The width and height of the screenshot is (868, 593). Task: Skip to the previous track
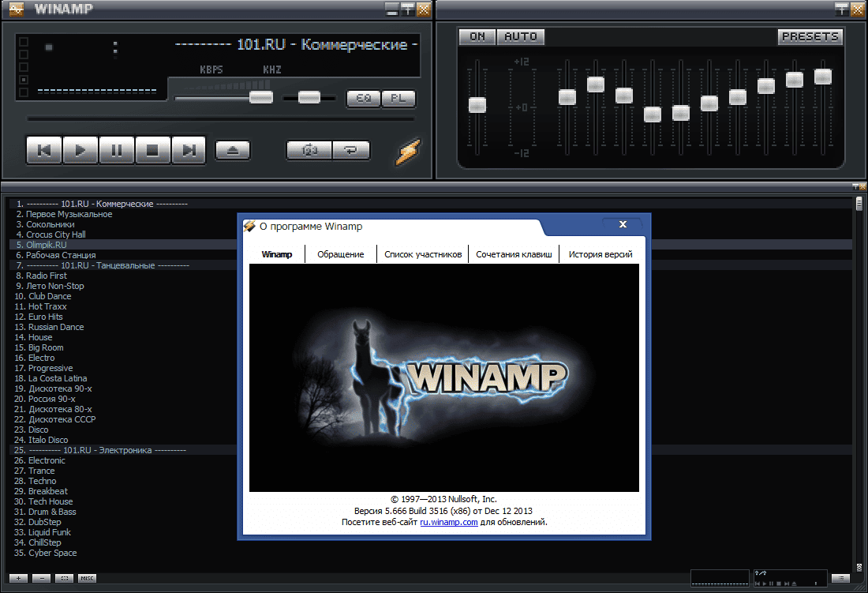(44, 150)
